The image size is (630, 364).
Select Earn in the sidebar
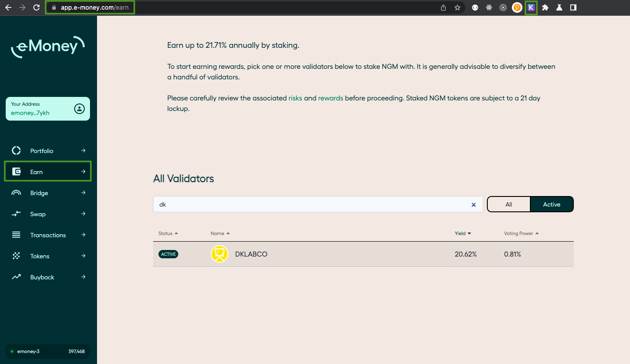48,171
